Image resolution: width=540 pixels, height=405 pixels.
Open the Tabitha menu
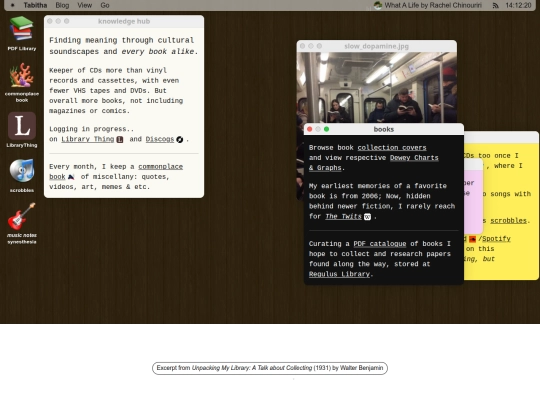click(x=35, y=5)
